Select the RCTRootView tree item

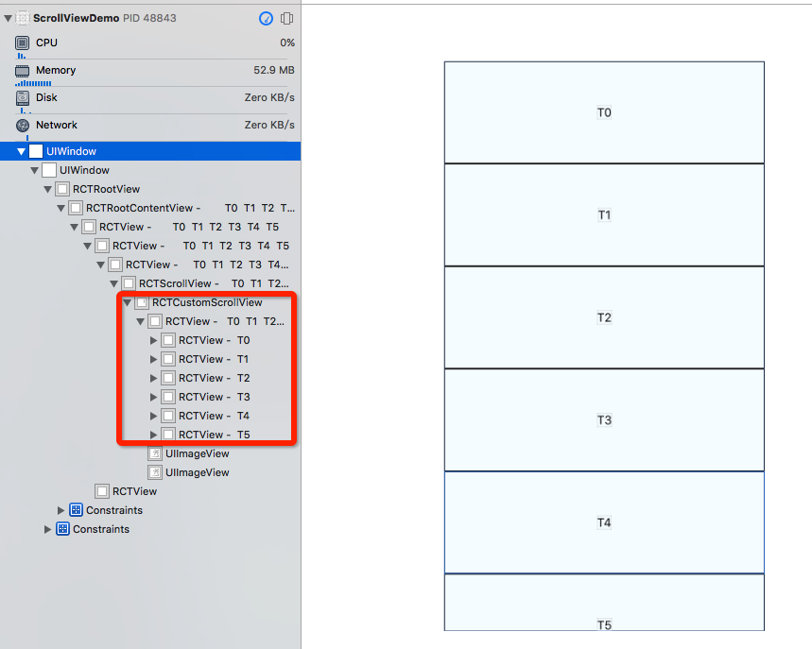pyautogui.click(x=150, y=189)
